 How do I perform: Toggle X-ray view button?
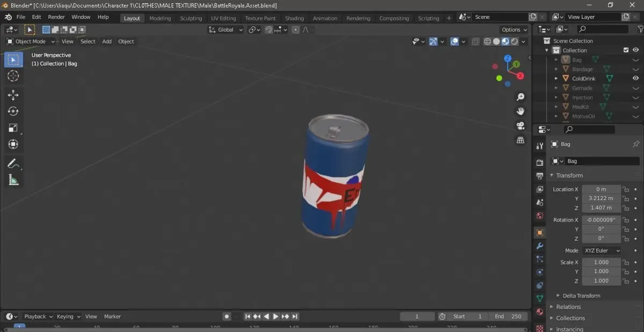[x=475, y=41]
